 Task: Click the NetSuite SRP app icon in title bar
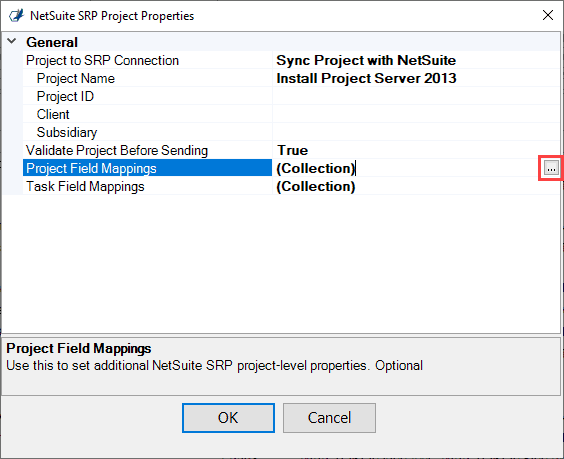click(x=16, y=16)
